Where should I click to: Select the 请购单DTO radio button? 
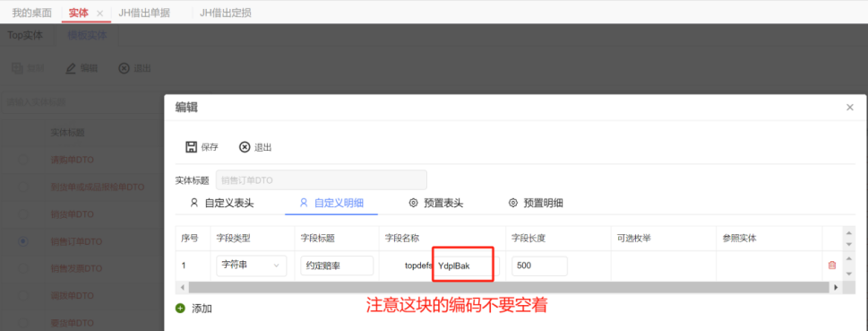coord(23,160)
